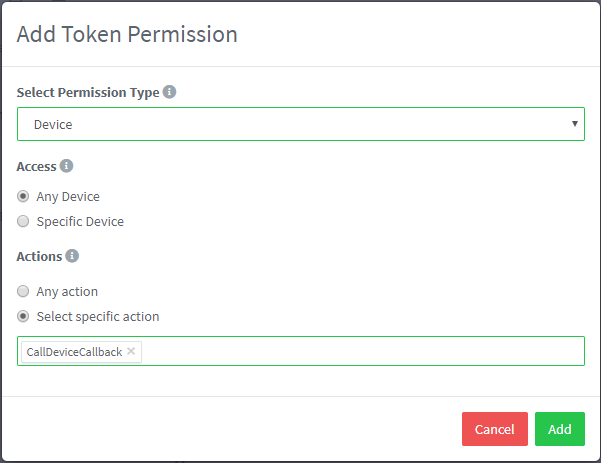Viewport: 601px width, 463px height.
Task: Click the Actions section label
Action: (39, 256)
